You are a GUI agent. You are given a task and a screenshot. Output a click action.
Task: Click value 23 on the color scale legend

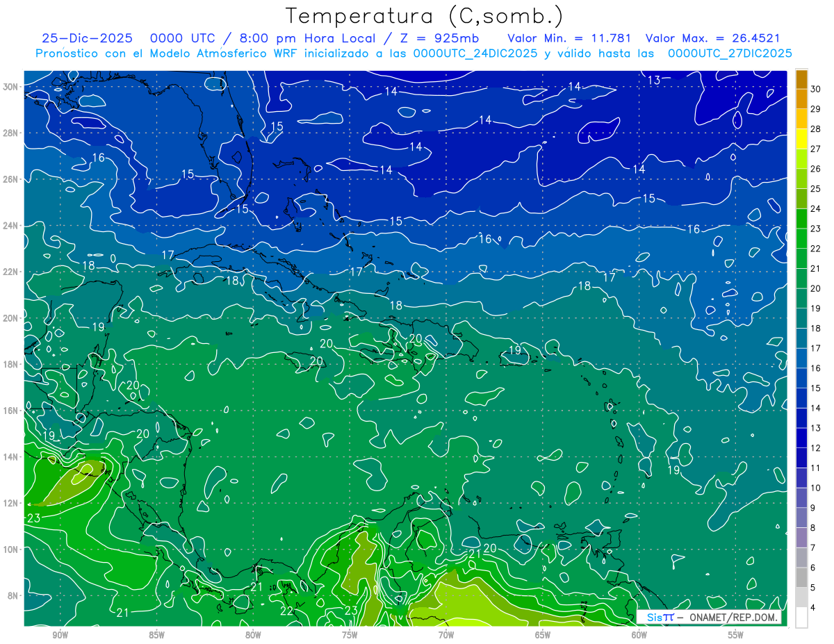click(x=816, y=229)
